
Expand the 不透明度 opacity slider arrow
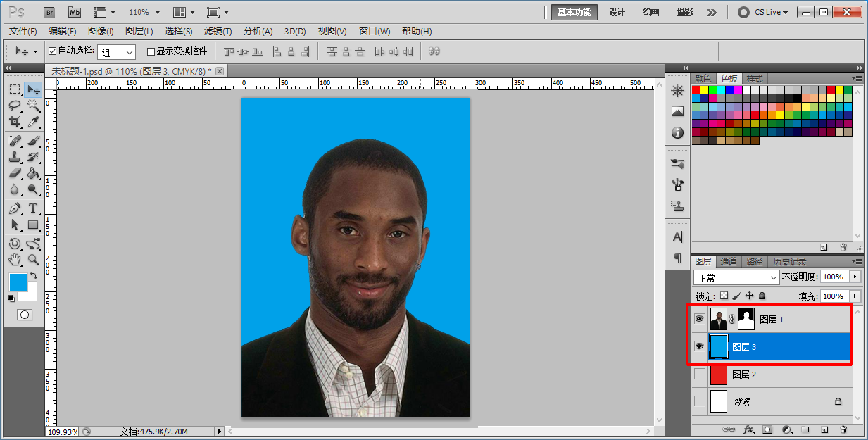[x=855, y=277]
